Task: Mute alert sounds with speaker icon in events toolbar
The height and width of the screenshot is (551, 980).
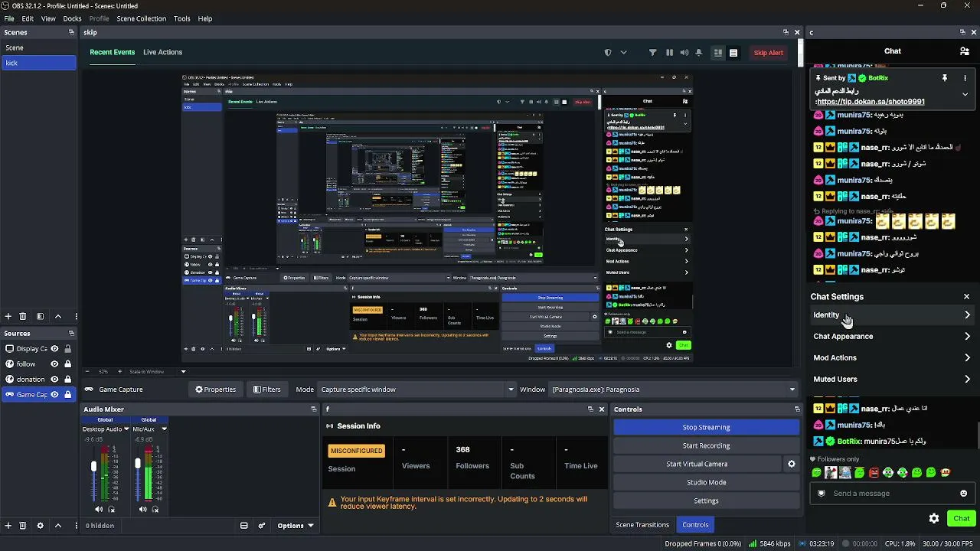Action: point(684,53)
